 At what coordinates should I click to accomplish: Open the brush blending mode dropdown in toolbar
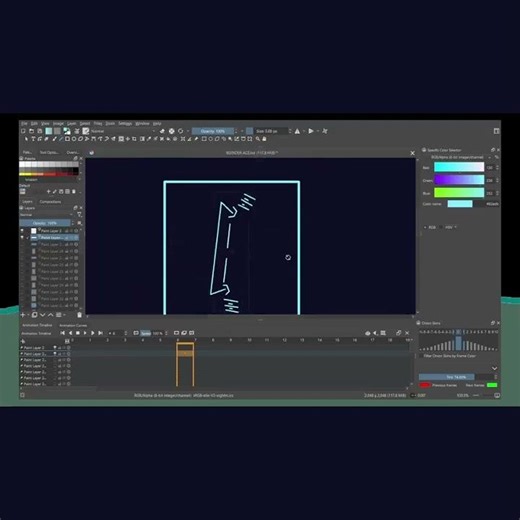(x=123, y=131)
